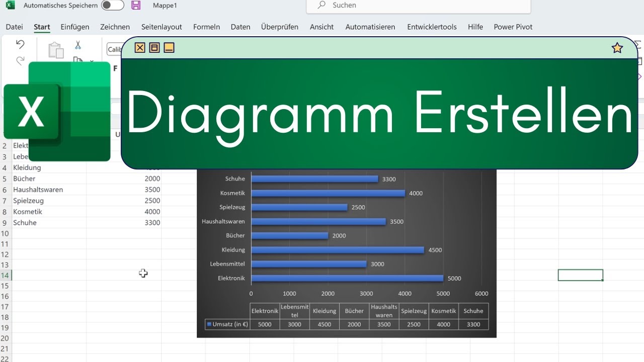Select row header 20

6,338
